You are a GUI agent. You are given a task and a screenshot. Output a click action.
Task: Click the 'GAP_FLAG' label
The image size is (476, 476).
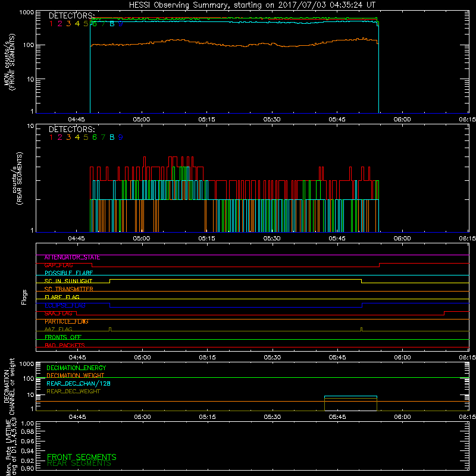(58, 265)
